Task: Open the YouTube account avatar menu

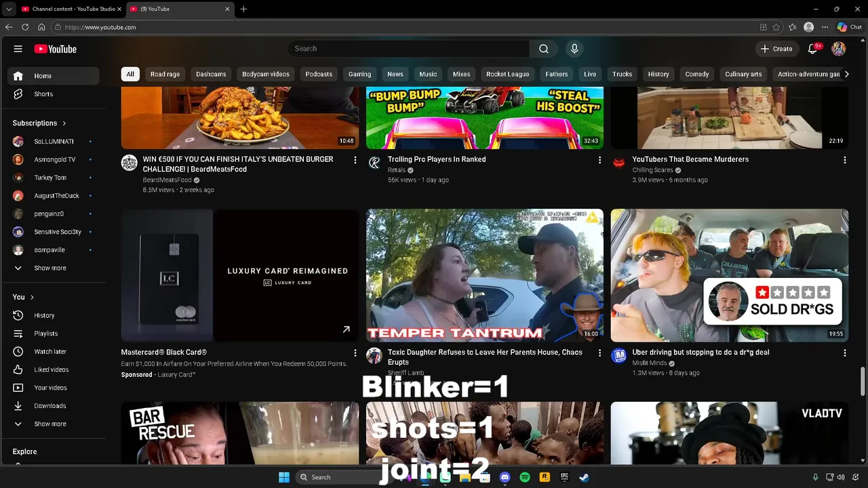Action: 839,49
